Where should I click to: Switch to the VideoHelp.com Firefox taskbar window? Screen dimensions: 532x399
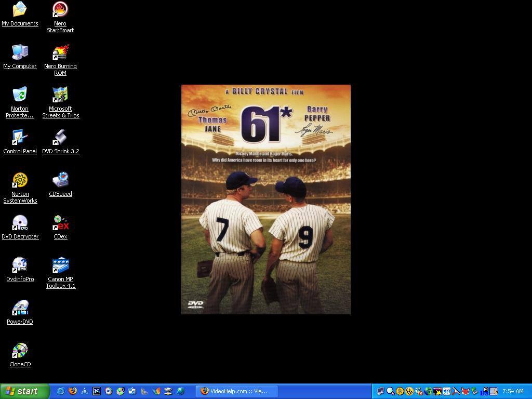pos(237,391)
